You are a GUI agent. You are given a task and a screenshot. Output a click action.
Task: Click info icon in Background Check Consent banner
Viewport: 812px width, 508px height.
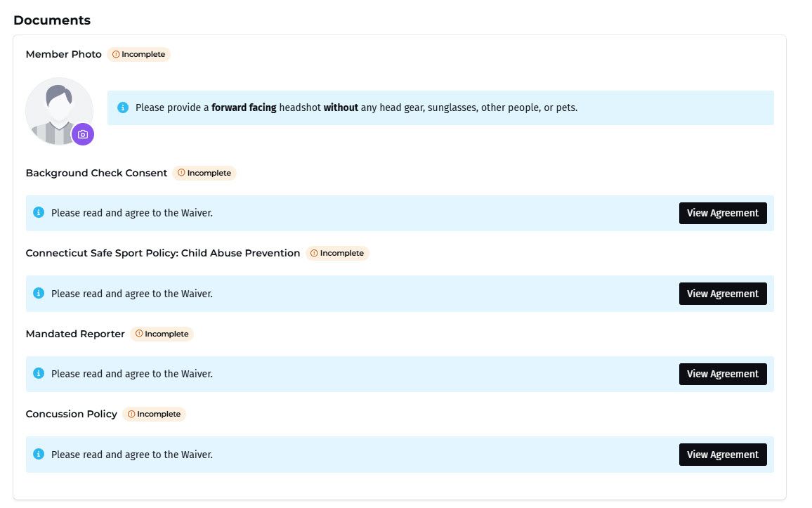coord(39,212)
